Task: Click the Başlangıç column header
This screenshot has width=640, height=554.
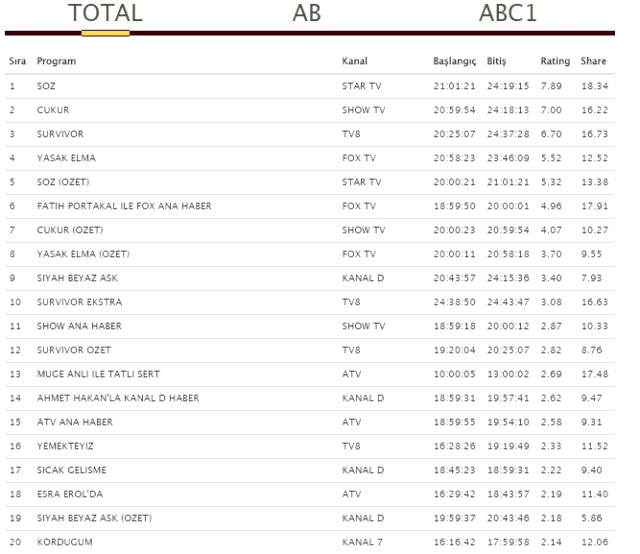Action: tap(454, 61)
